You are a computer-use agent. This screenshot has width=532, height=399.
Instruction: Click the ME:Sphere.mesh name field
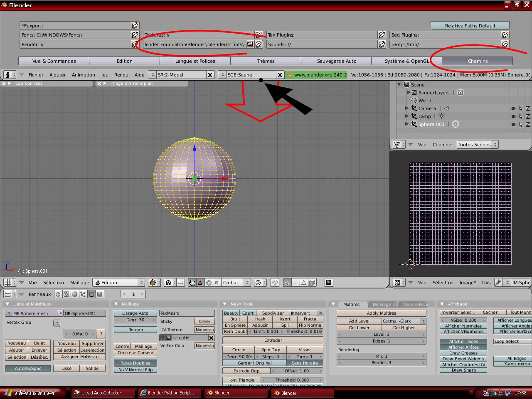[34, 313]
